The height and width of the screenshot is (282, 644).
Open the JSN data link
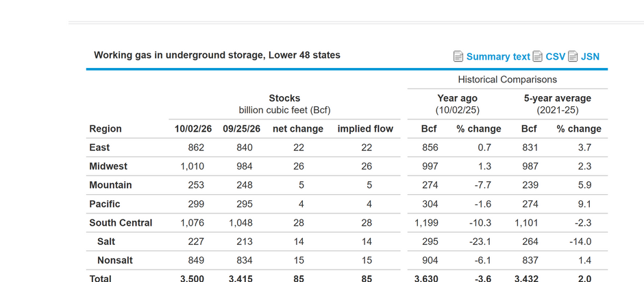pos(590,57)
